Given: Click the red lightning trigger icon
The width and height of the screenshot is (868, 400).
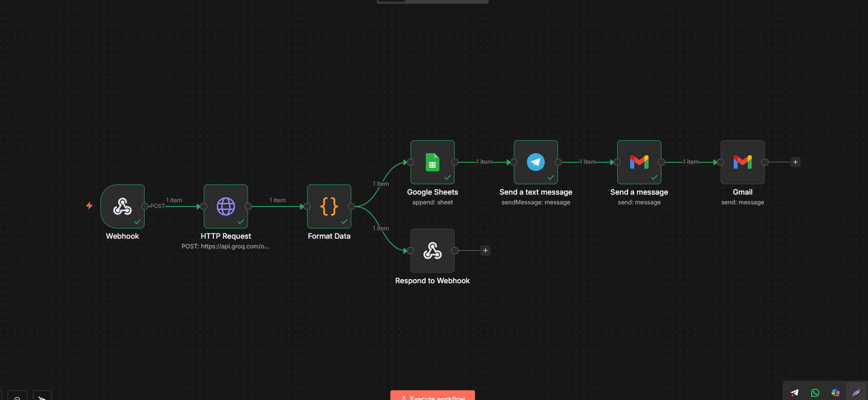Looking at the screenshot, I should click(89, 205).
